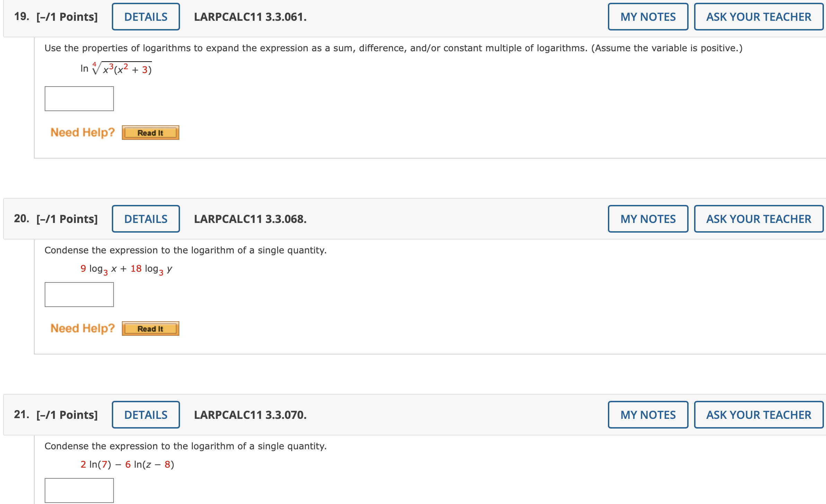
Task: Open DETAILS for question 19
Action: point(146,16)
